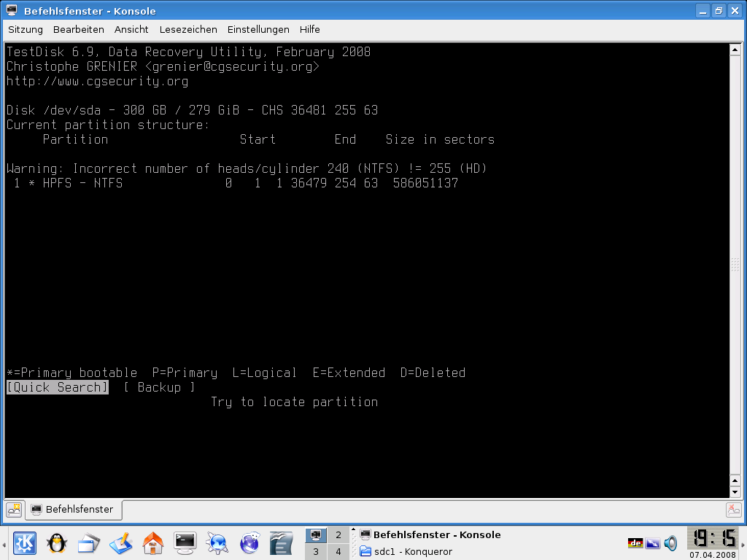Open the volume speaker tray icon
The image size is (747, 560).
(x=671, y=542)
